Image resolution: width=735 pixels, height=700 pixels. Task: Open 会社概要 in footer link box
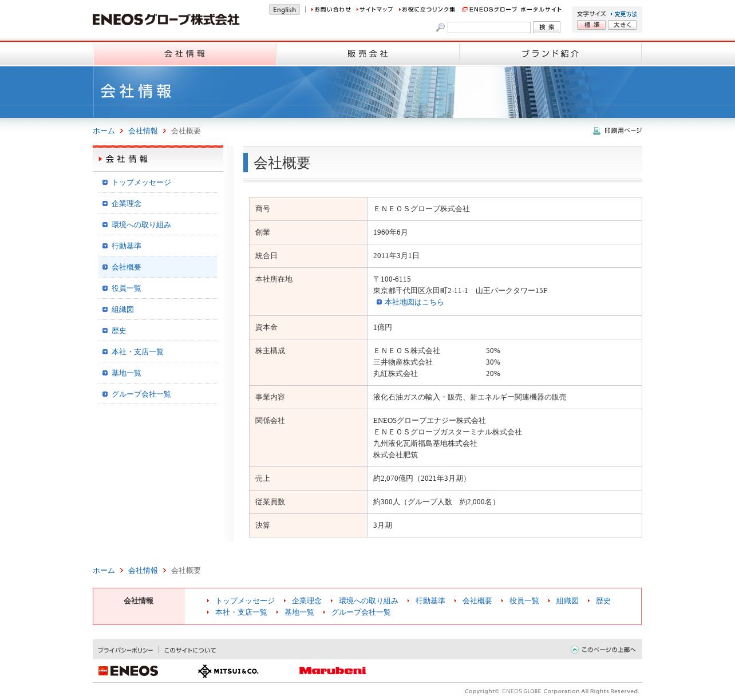tap(477, 601)
